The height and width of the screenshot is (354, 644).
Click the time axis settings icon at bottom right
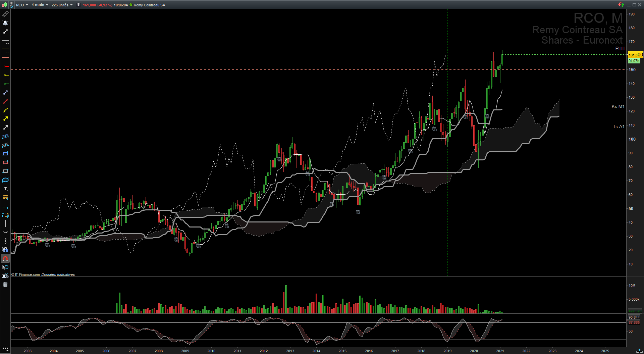coord(639,351)
